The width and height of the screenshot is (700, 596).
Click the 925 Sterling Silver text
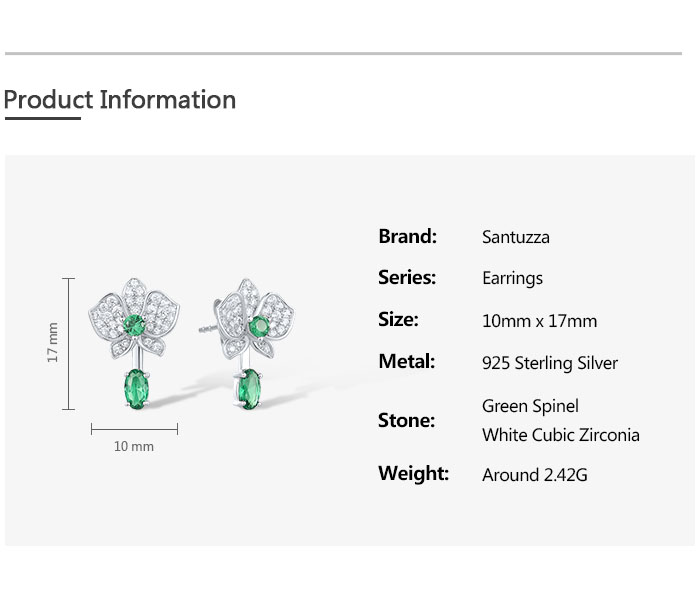[x=550, y=363]
